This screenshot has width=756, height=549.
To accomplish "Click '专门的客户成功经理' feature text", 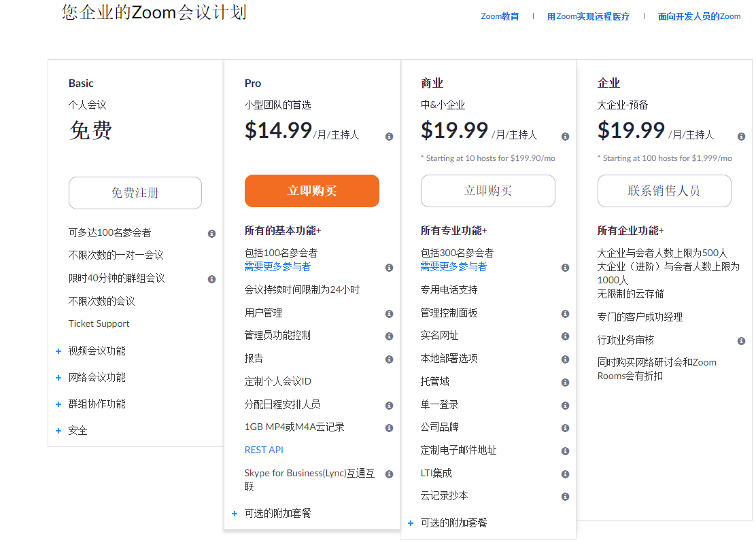I will (640, 317).
